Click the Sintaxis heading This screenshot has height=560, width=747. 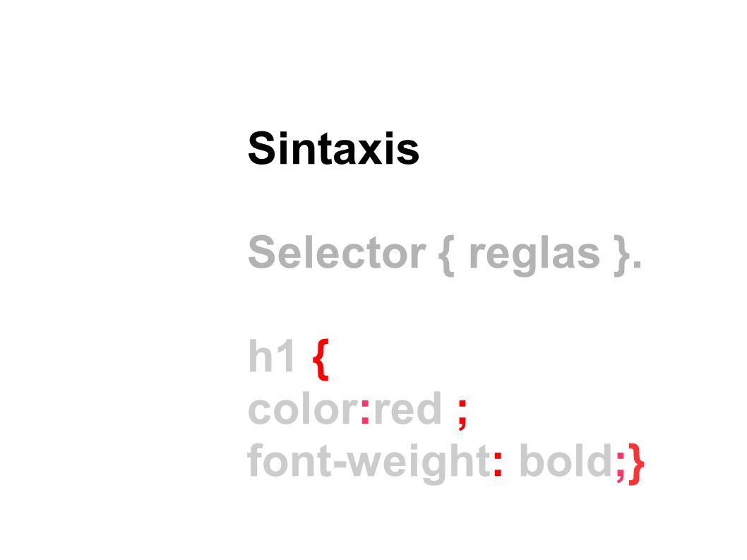point(333,148)
